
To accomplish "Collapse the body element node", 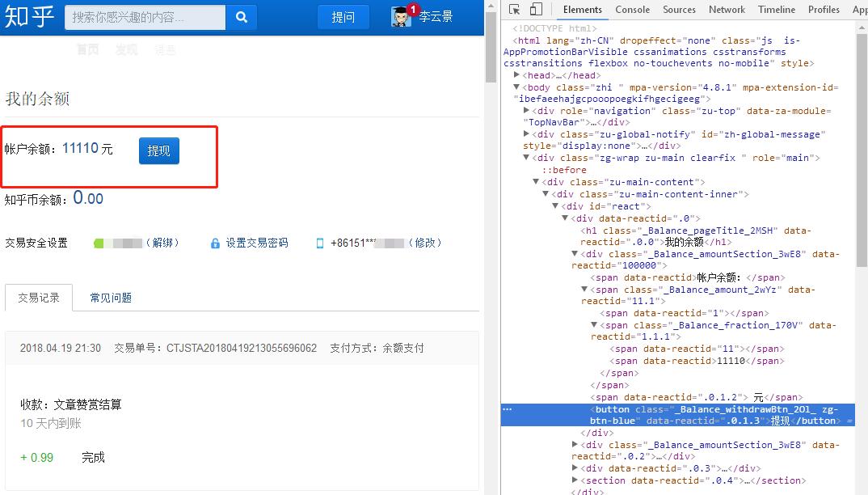I will pyautogui.click(x=517, y=87).
